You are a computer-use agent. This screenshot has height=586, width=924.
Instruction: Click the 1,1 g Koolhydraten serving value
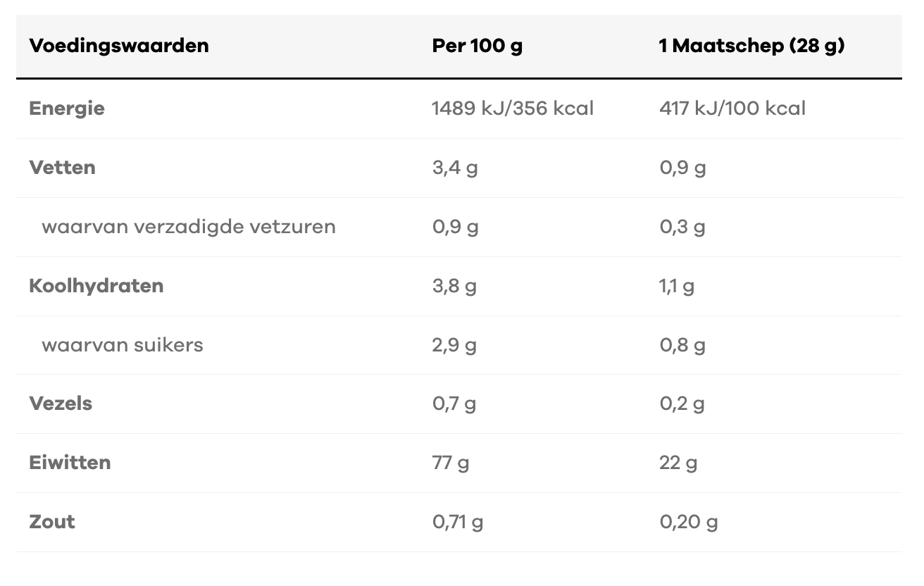(677, 286)
